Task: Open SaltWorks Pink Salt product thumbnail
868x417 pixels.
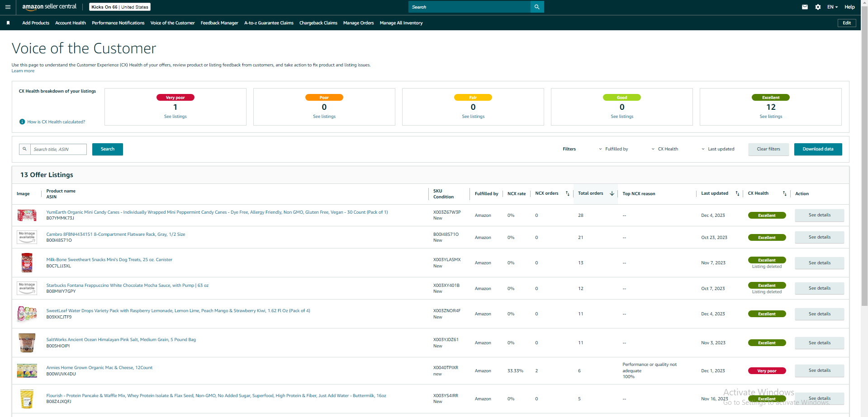Action: pyautogui.click(x=27, y=342)
